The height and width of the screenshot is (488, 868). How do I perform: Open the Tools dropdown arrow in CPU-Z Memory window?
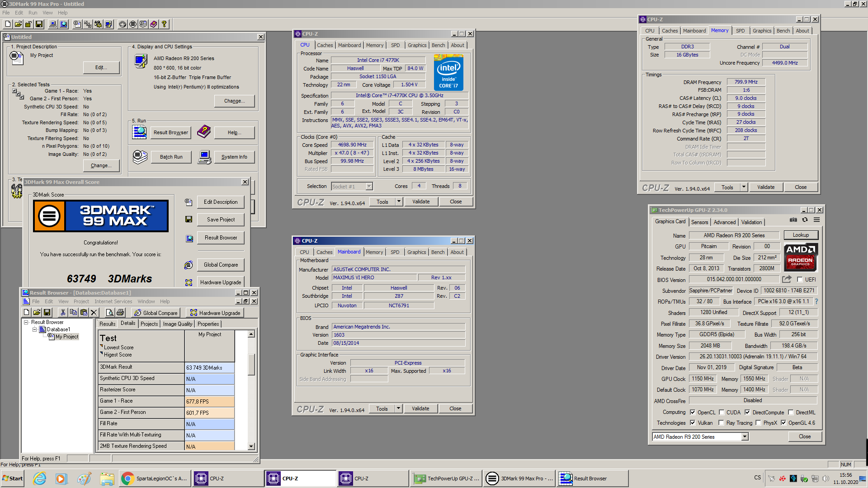(x=744, y=187)
